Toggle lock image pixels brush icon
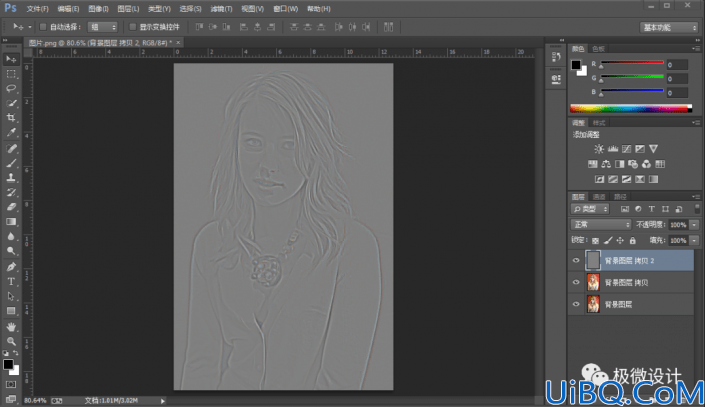Screen dimensions: 705x407 click(608, 241)
